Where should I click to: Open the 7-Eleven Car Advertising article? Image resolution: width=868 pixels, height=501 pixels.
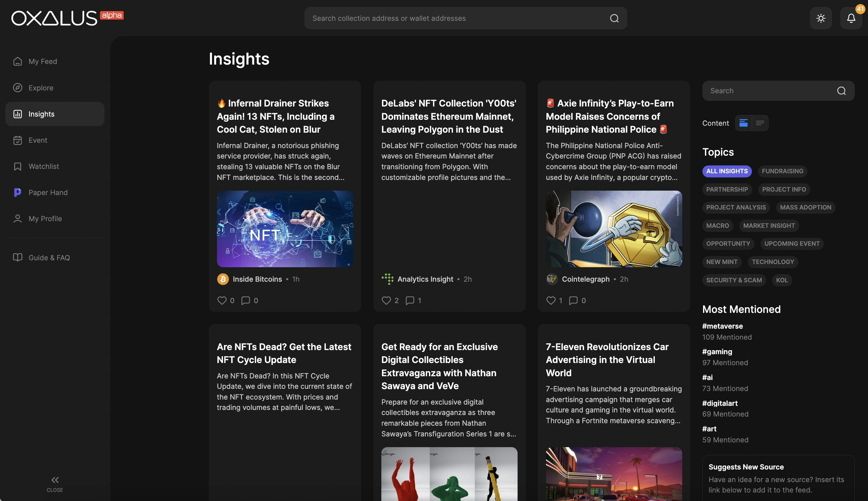tap(607, 360)
